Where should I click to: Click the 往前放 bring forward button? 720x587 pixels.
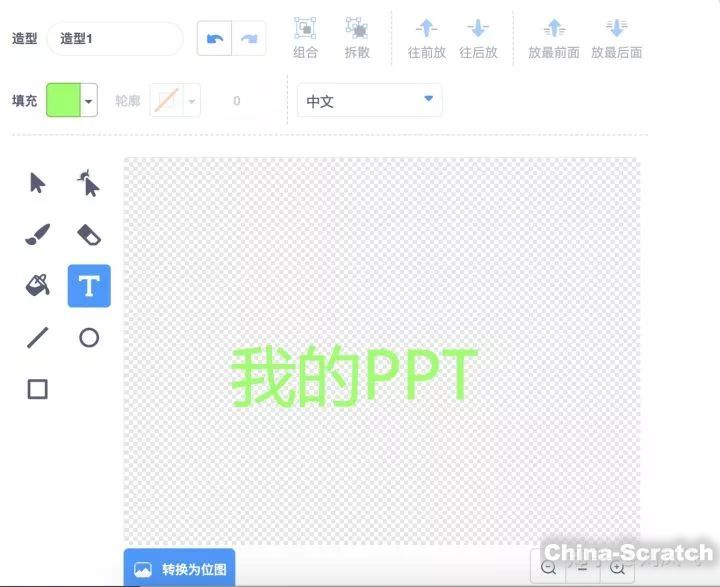[427, 38]
